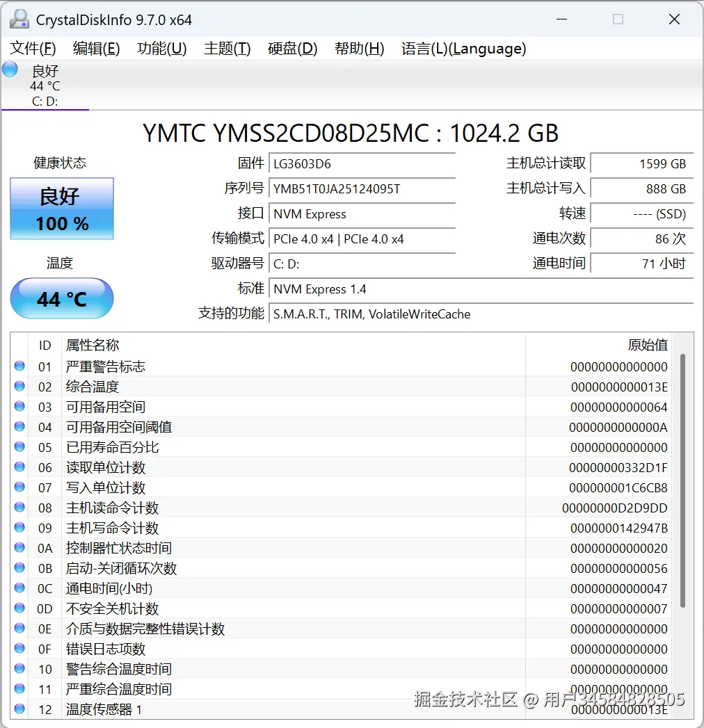Image resolution: width=704 pixels, height=728 pixels.
Task: Select the C: D: disk tab
Action: 45,86
